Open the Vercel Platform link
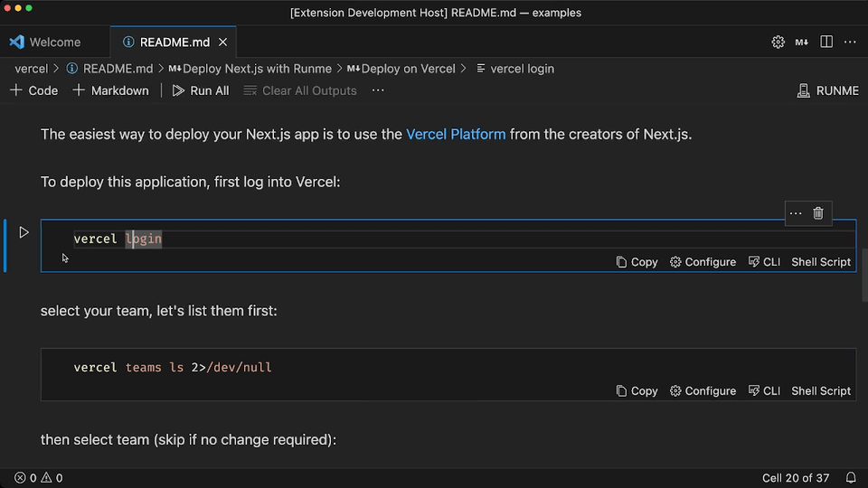The height and width of the screenshot is (488, 868). (x=456, y=135)
